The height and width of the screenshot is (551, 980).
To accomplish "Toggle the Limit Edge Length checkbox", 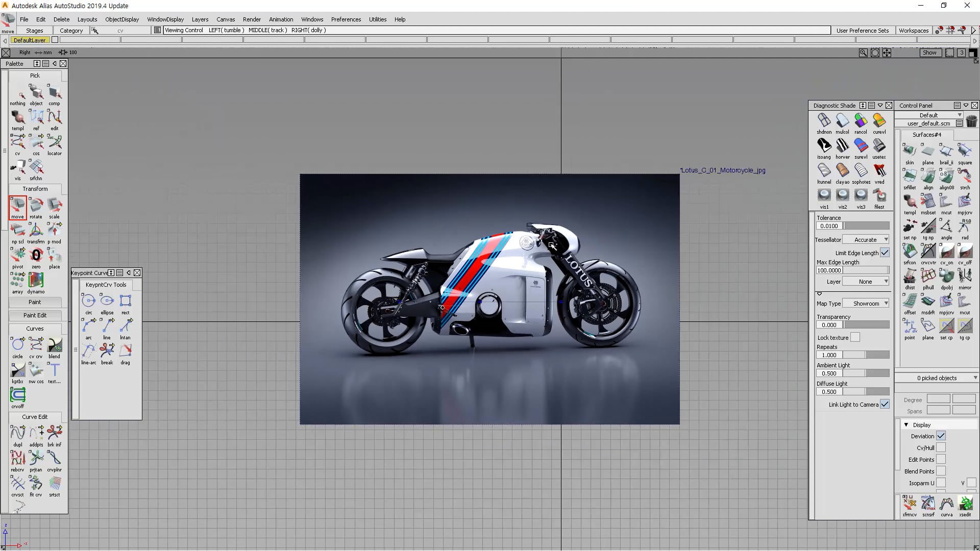I will point(885,253).
